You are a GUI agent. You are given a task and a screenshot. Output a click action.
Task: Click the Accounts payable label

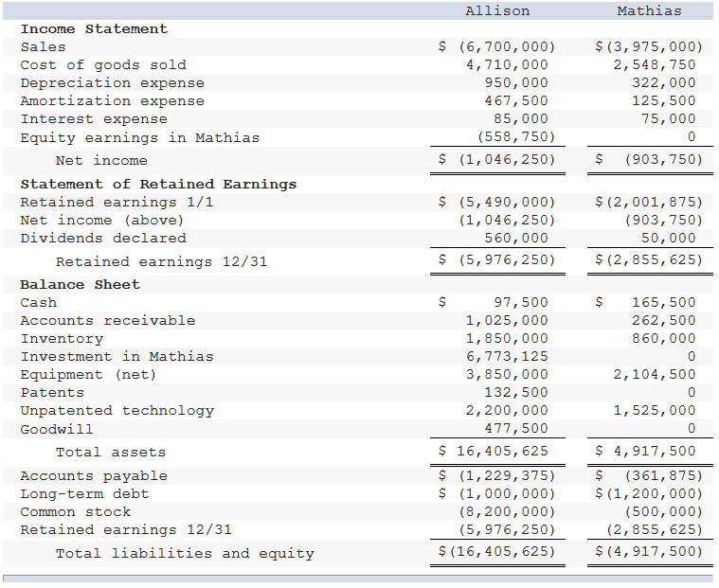point(94,476)
